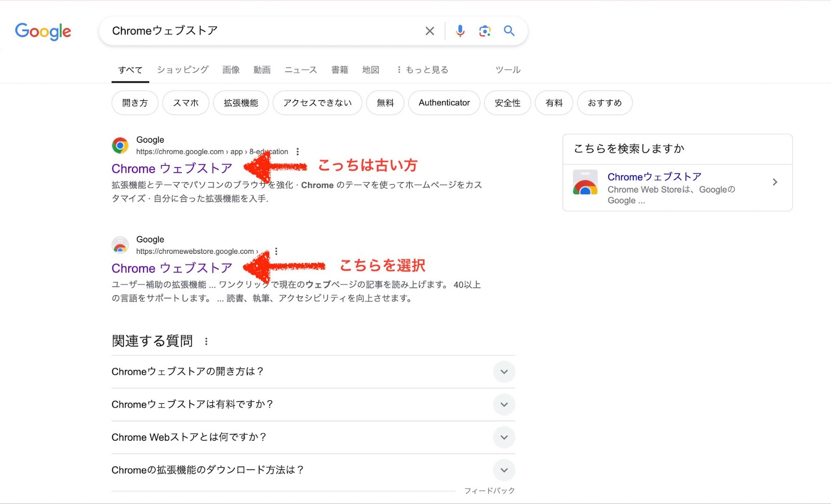Click the Google site name of first result
This screenshot has height=504, width=831.
point(150,140)
